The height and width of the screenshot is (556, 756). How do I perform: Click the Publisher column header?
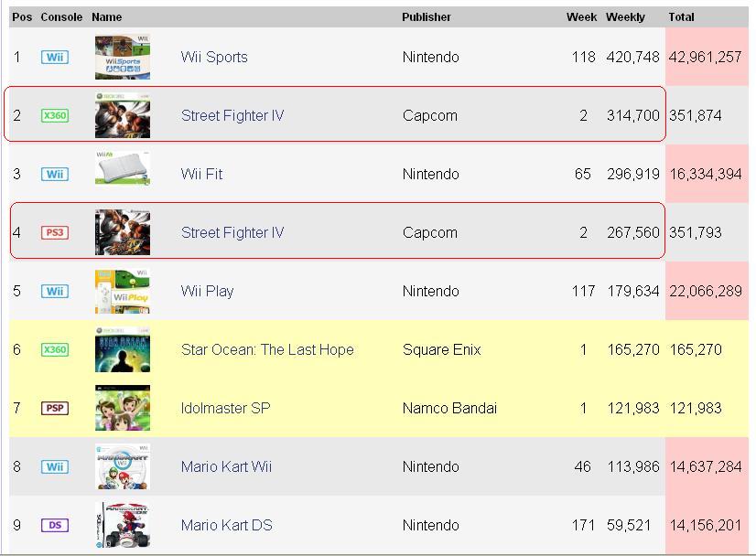coord(427,16)
